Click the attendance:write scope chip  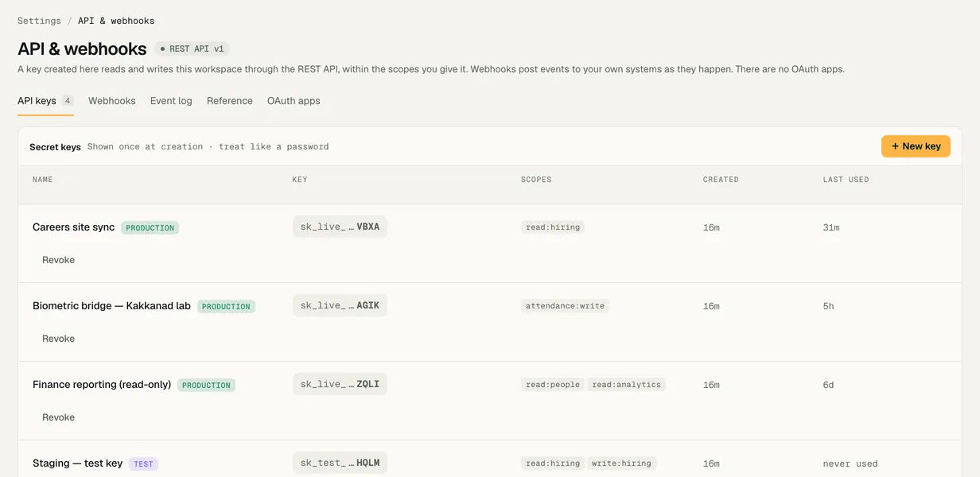565,305
